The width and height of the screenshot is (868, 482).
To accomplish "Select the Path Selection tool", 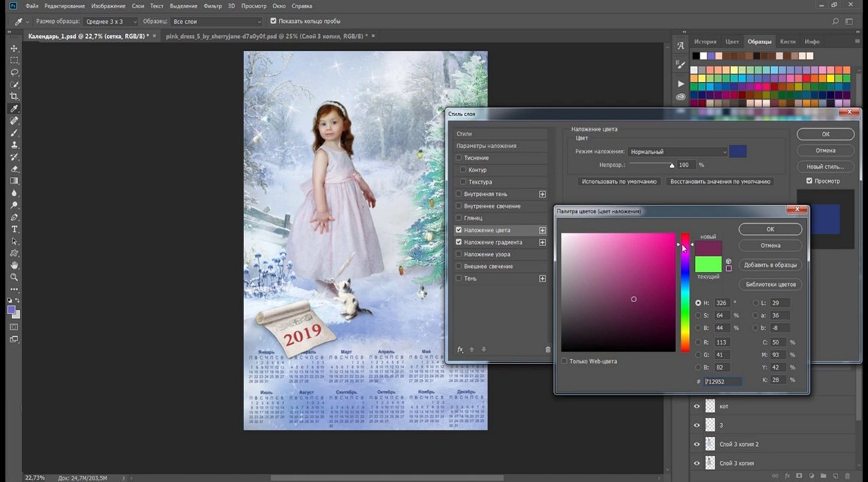I will pos(14,241).
